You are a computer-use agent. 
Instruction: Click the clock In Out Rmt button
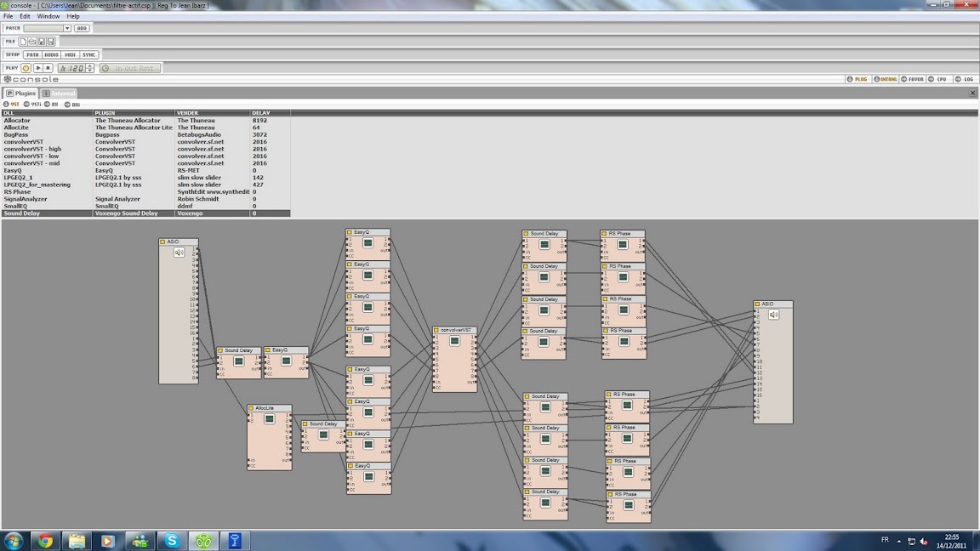coord(130,68)
